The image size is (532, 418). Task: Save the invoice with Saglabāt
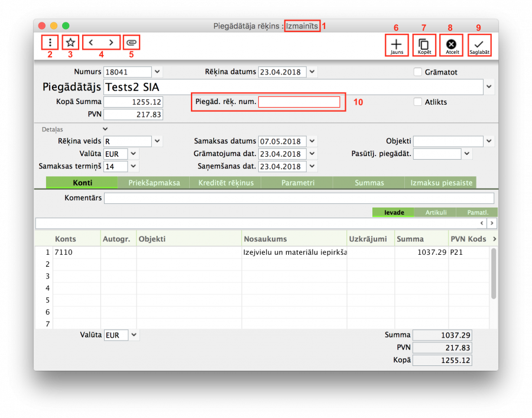[x=479, y=45]
